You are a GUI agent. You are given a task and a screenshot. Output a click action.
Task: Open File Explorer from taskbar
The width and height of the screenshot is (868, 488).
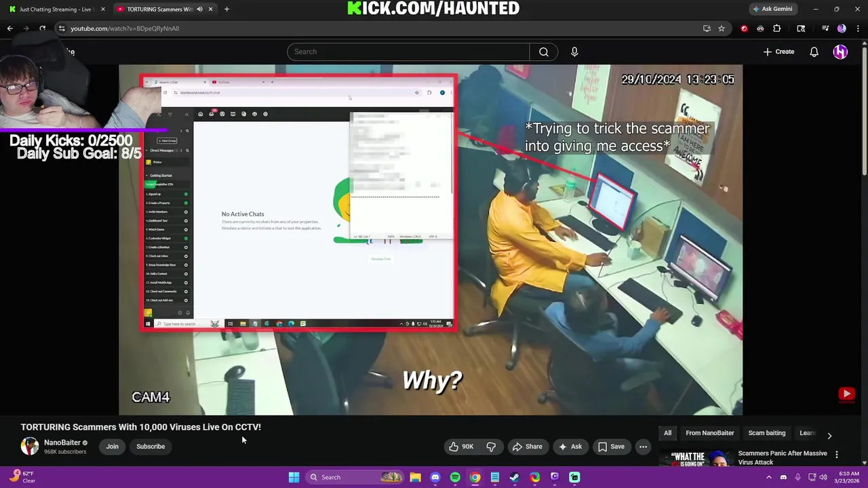point(415,477)
